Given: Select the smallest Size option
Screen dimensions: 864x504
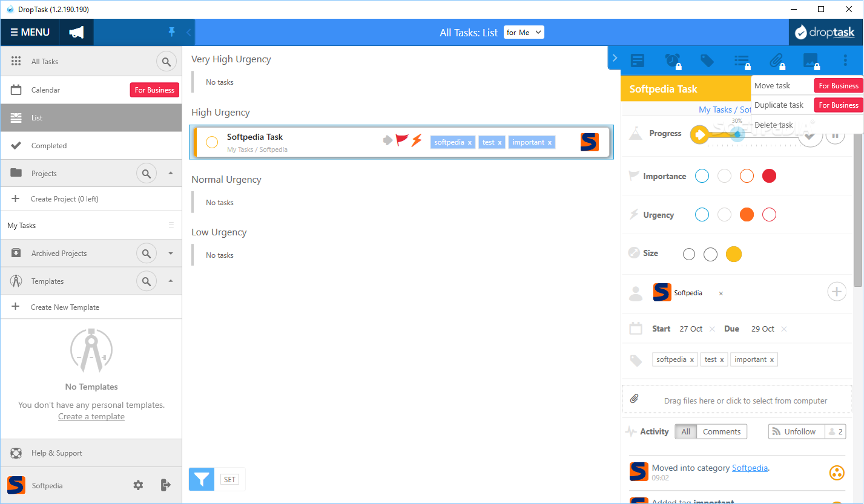Looking at the screenshot, I should pos(688,254).
